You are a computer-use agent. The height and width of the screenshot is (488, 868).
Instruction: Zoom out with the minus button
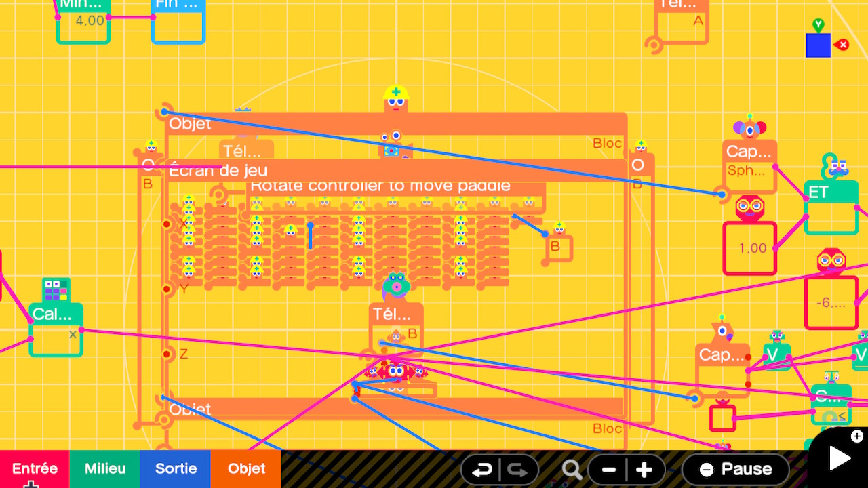608,469
